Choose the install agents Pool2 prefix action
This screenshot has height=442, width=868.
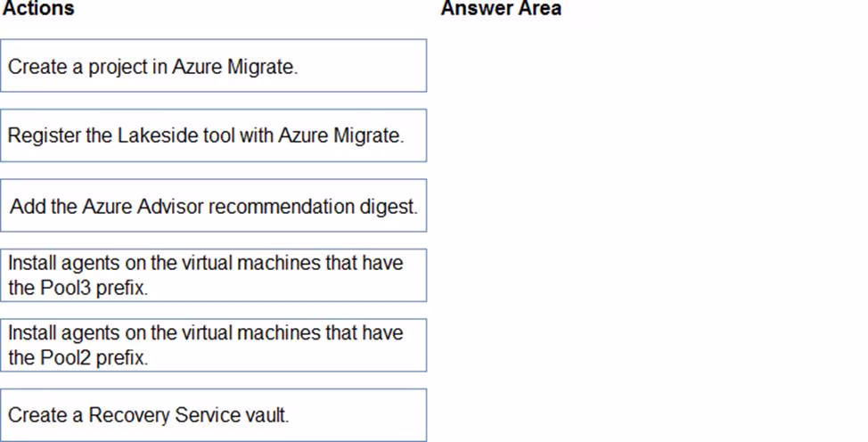[x=213, y=345]
